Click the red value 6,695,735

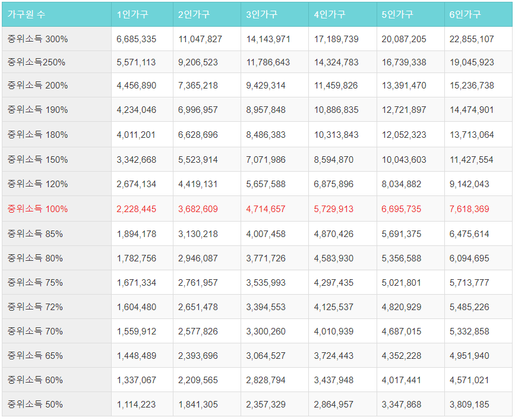tap(402, 209)
